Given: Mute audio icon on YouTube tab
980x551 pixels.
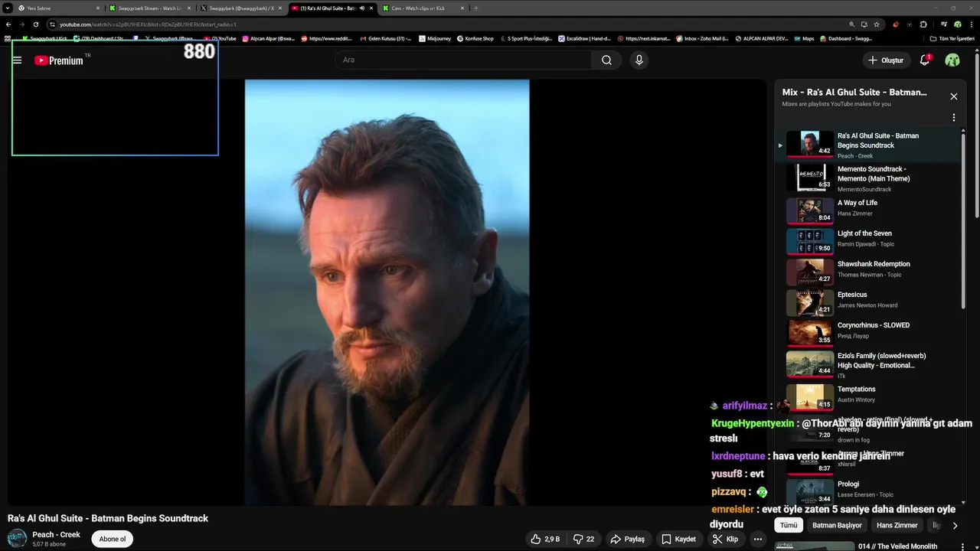Looking at the screenshot, I should [362, 8].
